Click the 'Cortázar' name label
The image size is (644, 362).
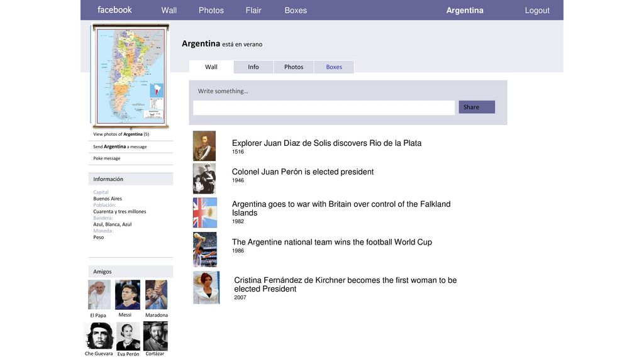coord(155,354)
